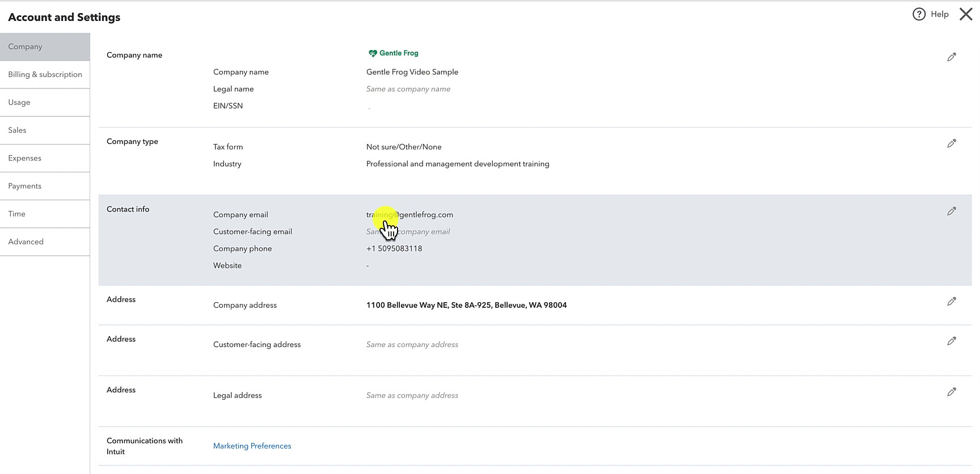The image size is (980, 474).
Task: Switch to the Usage tab
Action: pyautogui.click(x=45, y=102)
